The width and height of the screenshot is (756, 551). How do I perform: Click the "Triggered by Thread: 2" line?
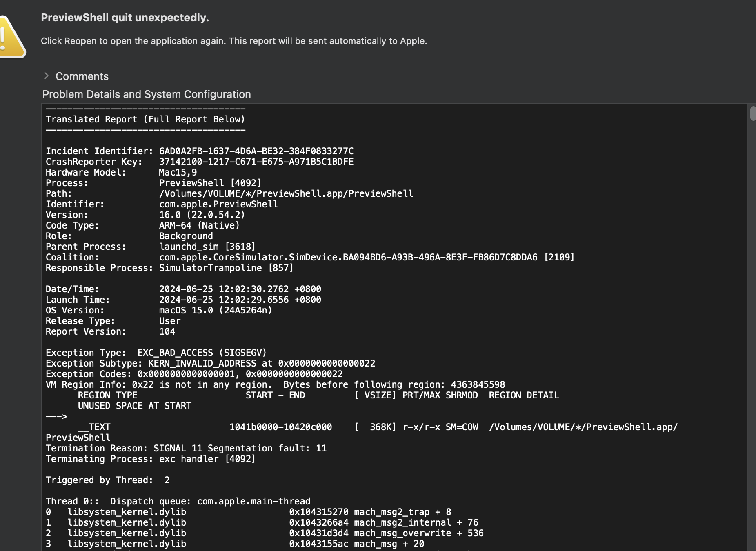[108, 480]
